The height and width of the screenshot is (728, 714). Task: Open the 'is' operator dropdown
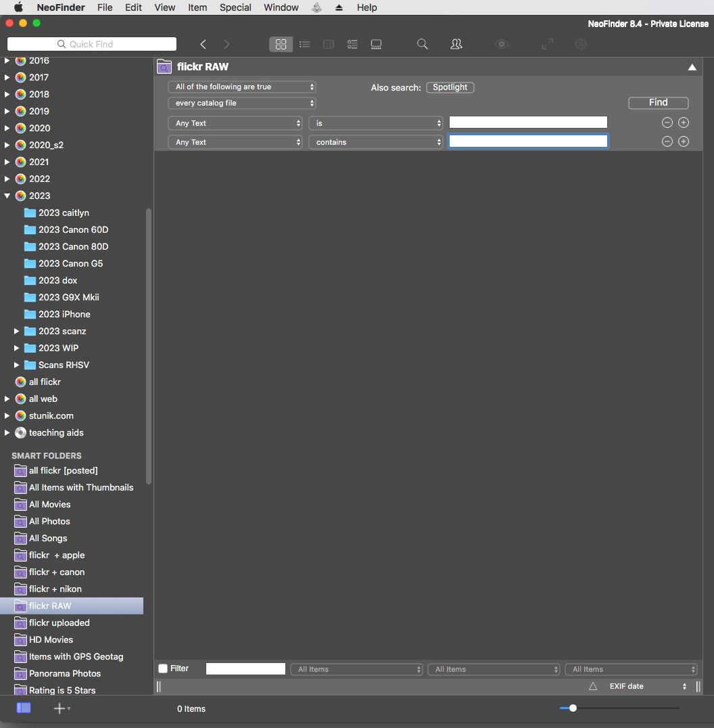(x=376, y=123)
